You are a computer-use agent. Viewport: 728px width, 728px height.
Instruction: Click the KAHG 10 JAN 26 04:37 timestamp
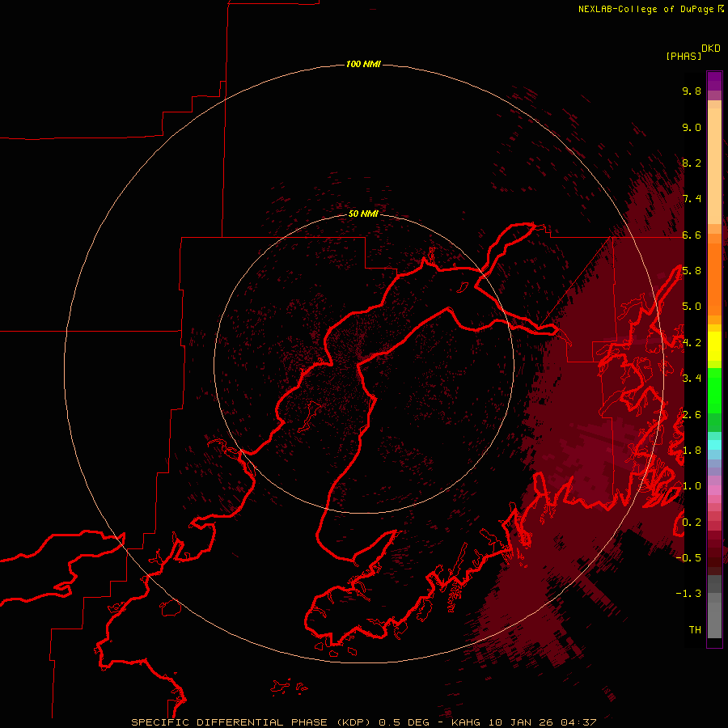click(x=523, y=722)
